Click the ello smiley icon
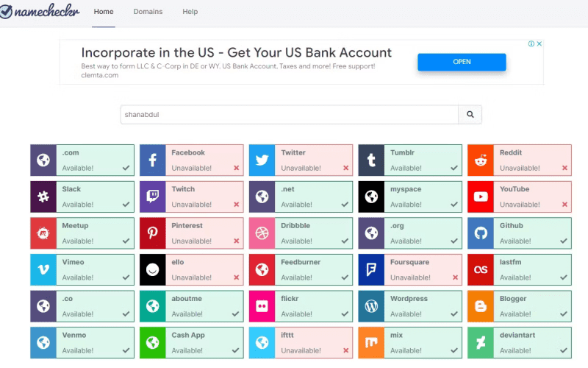 (153, 269)
